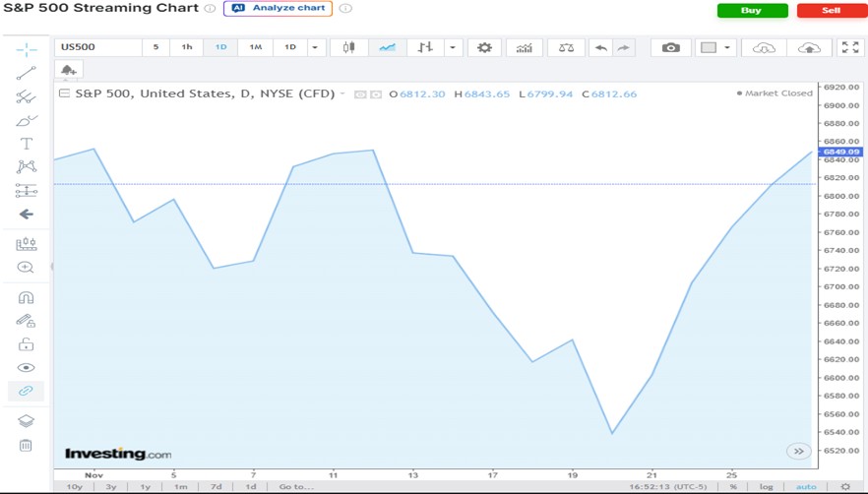Click the compare symbols scale icon
Screen dimensions: 868x494
[565, 47]
